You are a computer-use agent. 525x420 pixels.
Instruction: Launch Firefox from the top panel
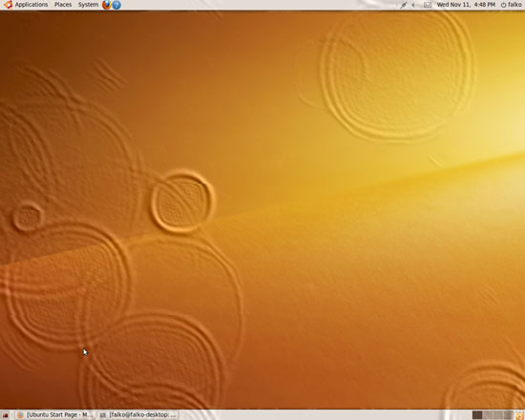click(x=107, y=5)
